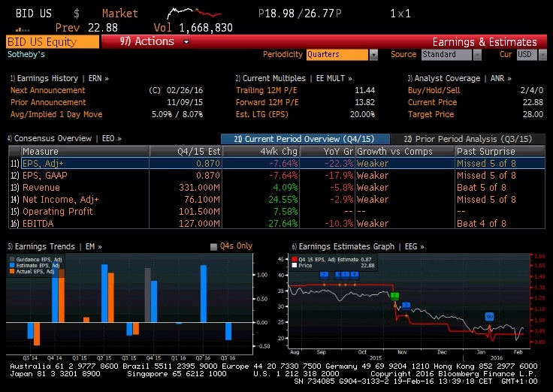Viewport: 553px width, 392px height.
Task: Open the Analyst Coverage ANR link
Action: (x=460, y=79)
